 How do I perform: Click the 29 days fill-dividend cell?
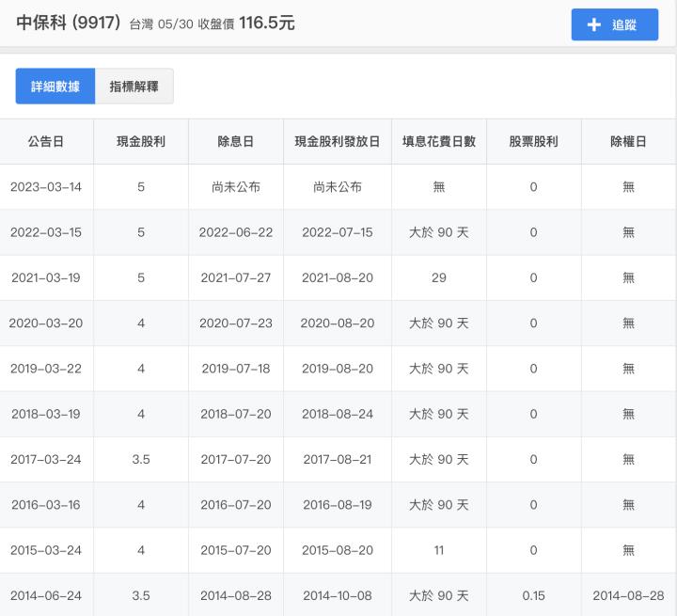(x=438, y=277)
